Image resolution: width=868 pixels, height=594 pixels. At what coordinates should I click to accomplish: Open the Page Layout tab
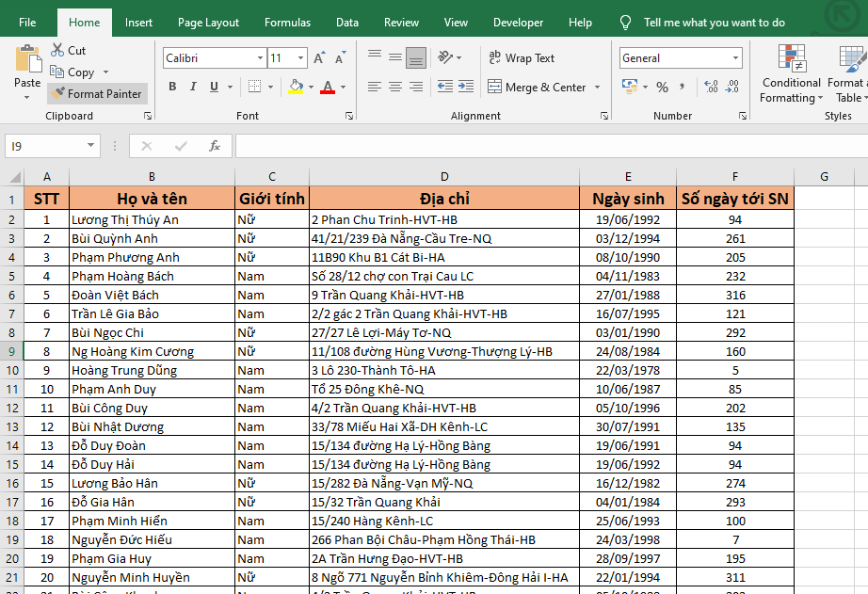208,23
